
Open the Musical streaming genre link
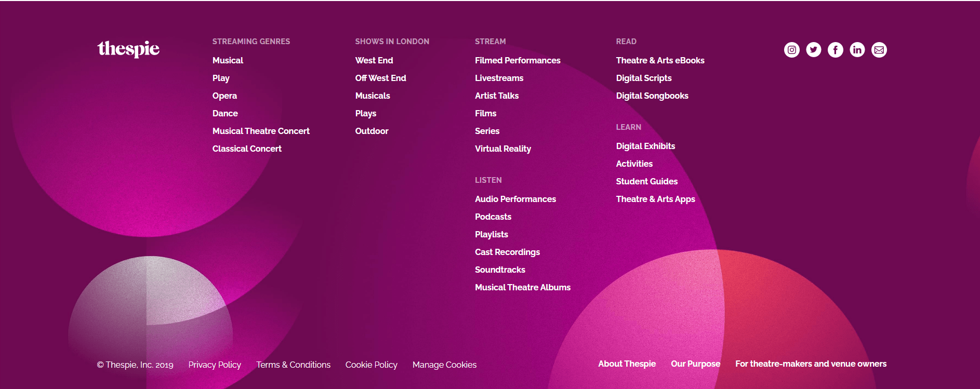(228, 60)
